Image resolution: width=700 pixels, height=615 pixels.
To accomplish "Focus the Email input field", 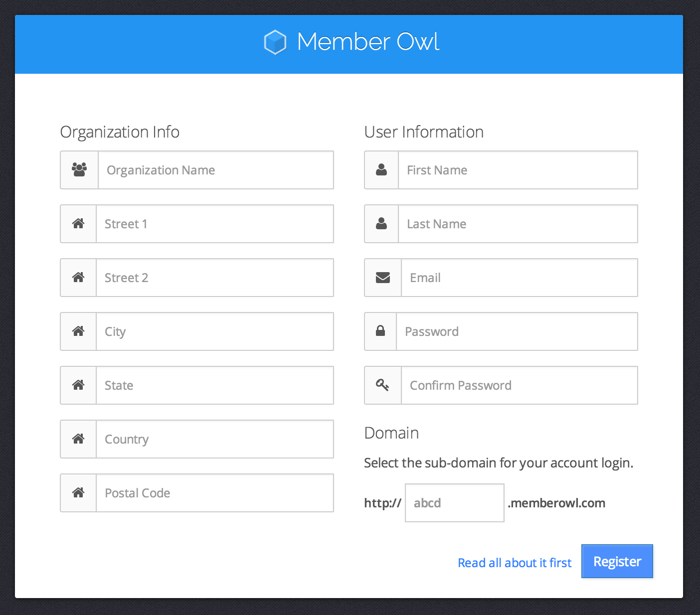I will point(520,278).
